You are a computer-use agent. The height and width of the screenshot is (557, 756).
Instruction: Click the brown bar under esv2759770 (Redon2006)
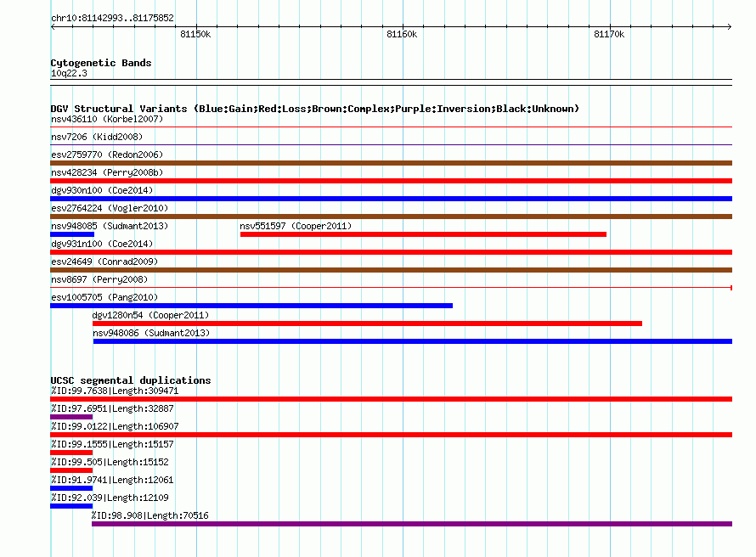tap(391, 163)
